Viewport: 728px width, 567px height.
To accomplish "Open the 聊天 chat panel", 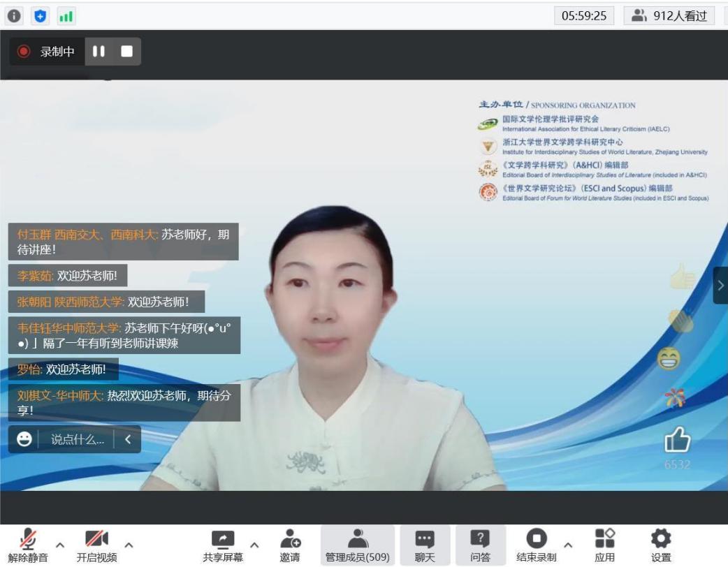I will click(425, 545).
